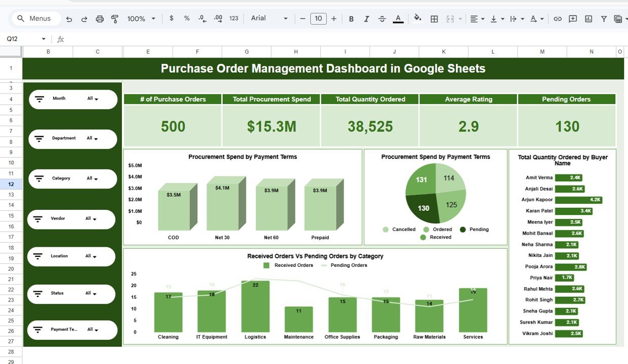This screenshot has width=628, height=364.
Task: Increase font size with plus button
Action: (333, 19)
